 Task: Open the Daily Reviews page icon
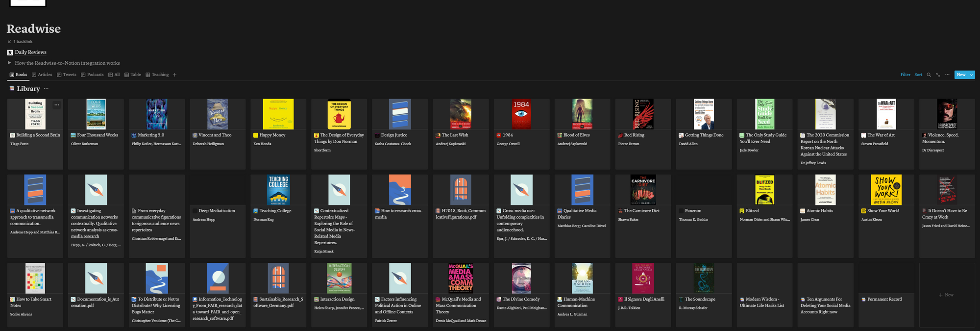tap(10, 52)
